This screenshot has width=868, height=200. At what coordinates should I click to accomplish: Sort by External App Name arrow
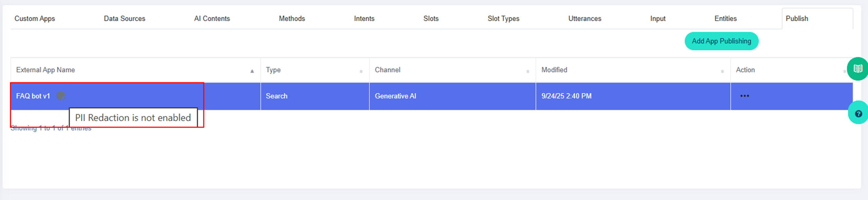(x=252, y=71)
